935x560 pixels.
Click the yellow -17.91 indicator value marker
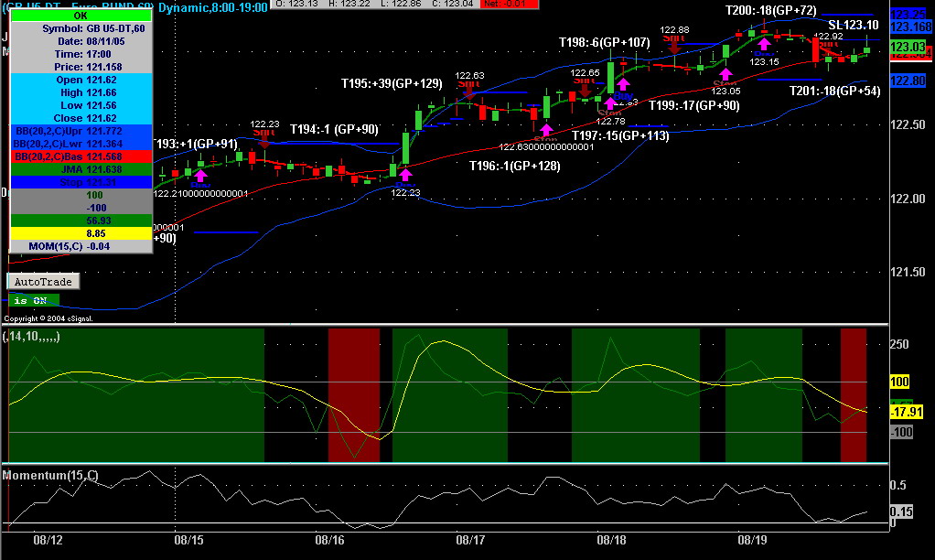point(907,412)
